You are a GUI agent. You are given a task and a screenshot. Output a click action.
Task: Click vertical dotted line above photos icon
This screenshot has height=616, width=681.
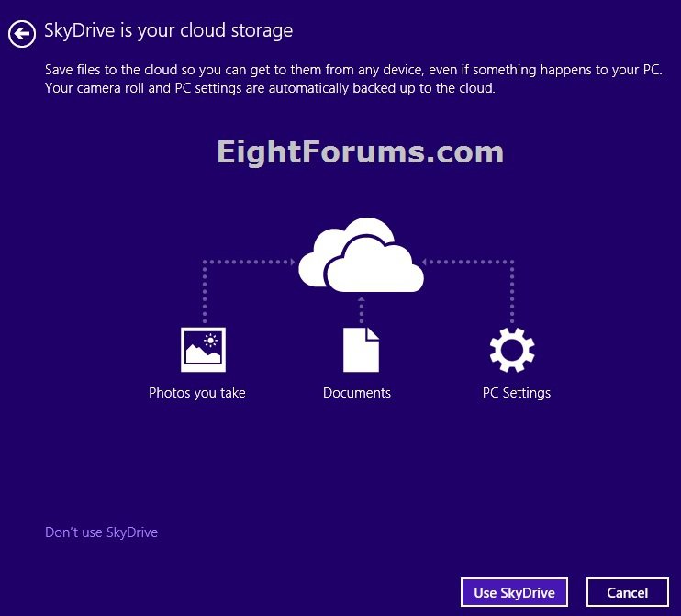tap(204, 294)
